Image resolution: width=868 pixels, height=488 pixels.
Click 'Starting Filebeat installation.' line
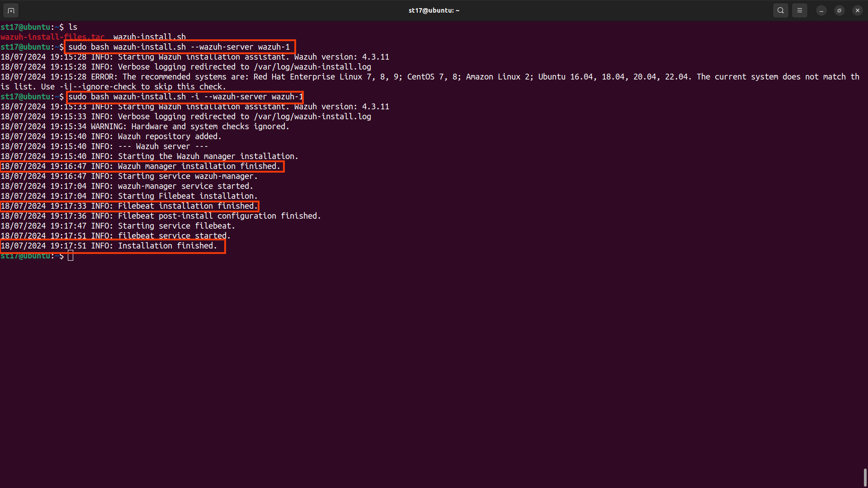point(129,196)
